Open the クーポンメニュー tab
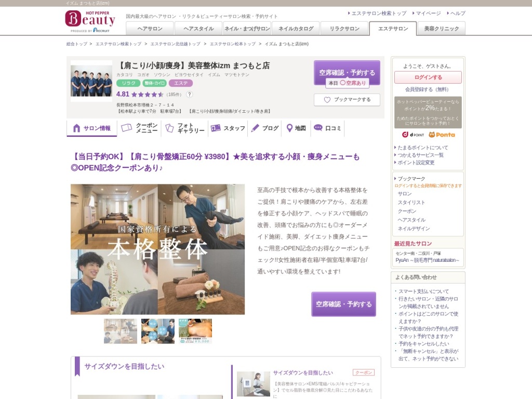The width and height of the screenshot is (532, 399). pos(139,128)
